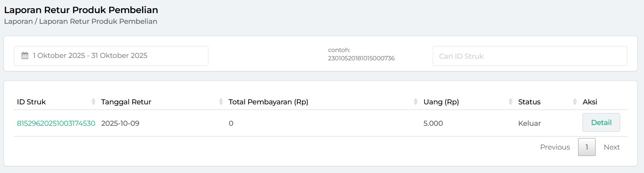
Task: Open receipt link 81529620251003174530
Action: click(x=56, y=123)
